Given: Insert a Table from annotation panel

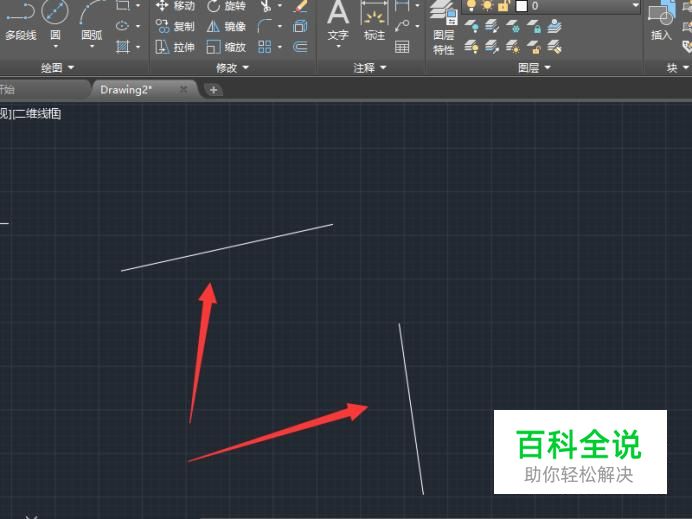Looking at the screenshot, I should click(402, 47).
